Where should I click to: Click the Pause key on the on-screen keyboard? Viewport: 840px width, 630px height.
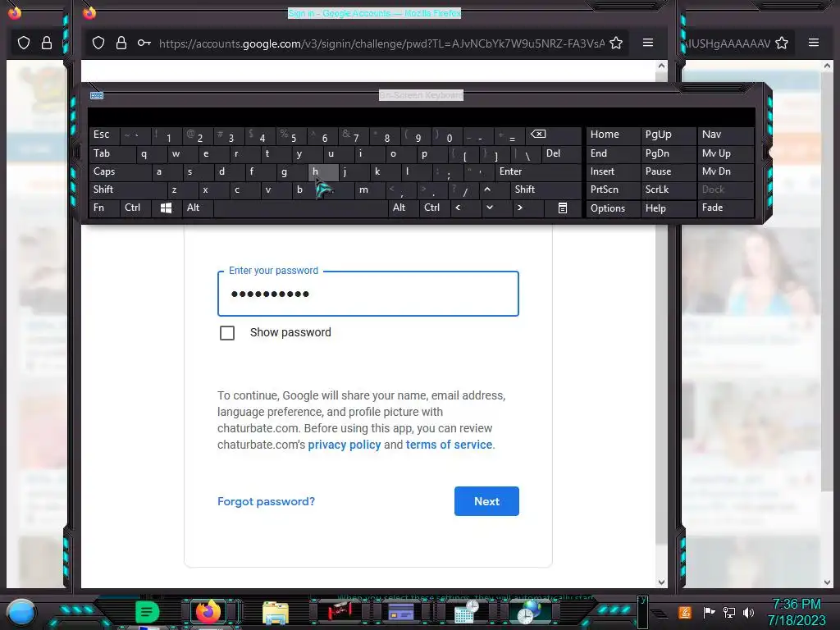(668, 171)
